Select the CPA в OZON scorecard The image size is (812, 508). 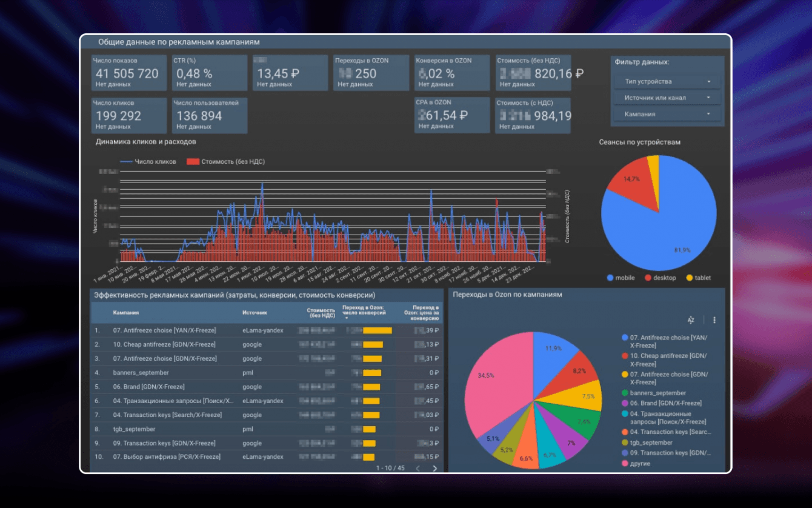tap(452, 115)
